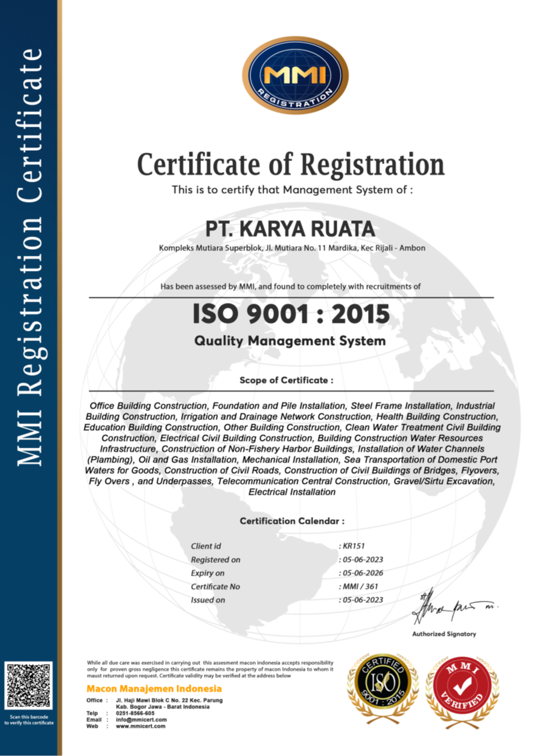Click the telephone number 0251-8566-605
The image size is (534, 756).
pos(135,713)
